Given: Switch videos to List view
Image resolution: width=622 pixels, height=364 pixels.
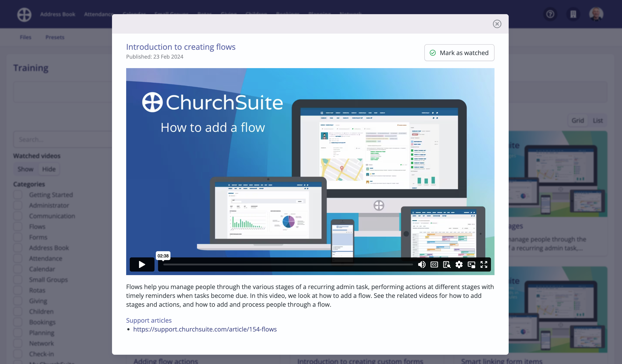Looking at the screenshot, I should [598, 121].
